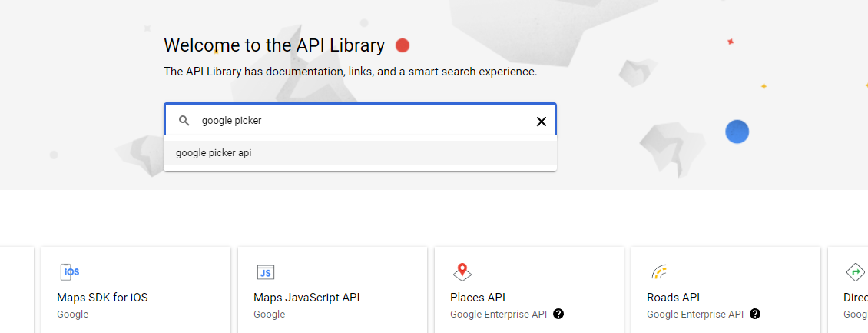868x333 pixels.
Task: Click the Maps JavaScript API JS icon
Action: coord(266,272)
